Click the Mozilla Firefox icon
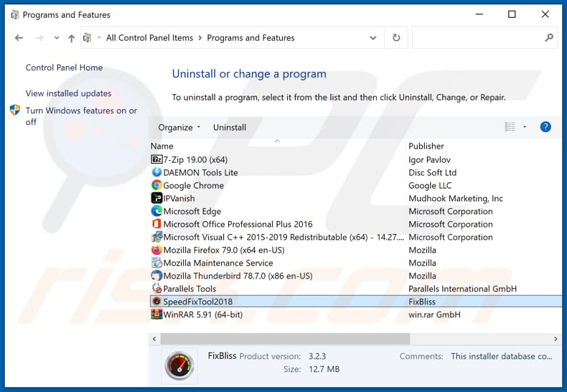Image resolution: width=567 pixels, height=392 pixels. pyautogui.click(x=156, y=250)
